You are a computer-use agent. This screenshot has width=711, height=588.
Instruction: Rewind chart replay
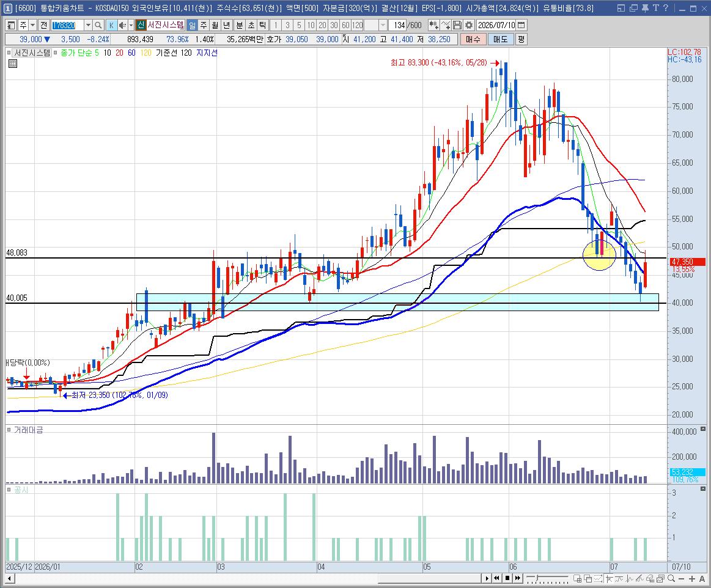(x=496, y=578)
